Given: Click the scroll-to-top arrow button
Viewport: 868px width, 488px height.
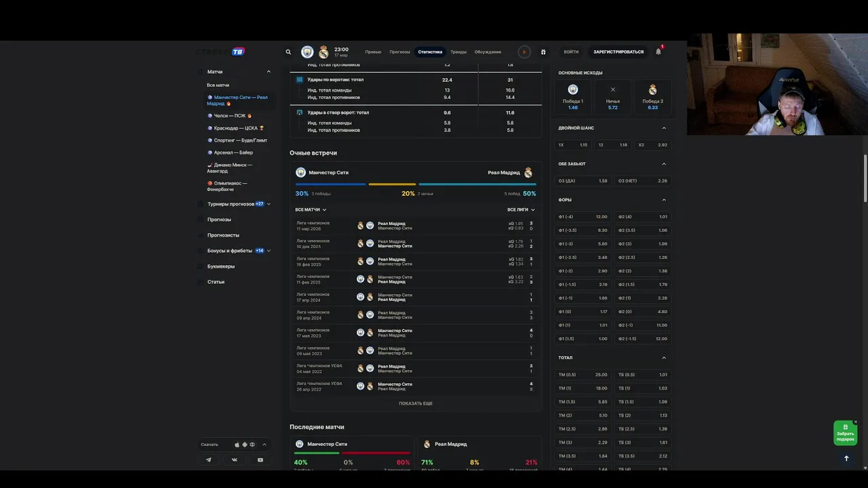Looking at the screenshot, I should 846,458.
